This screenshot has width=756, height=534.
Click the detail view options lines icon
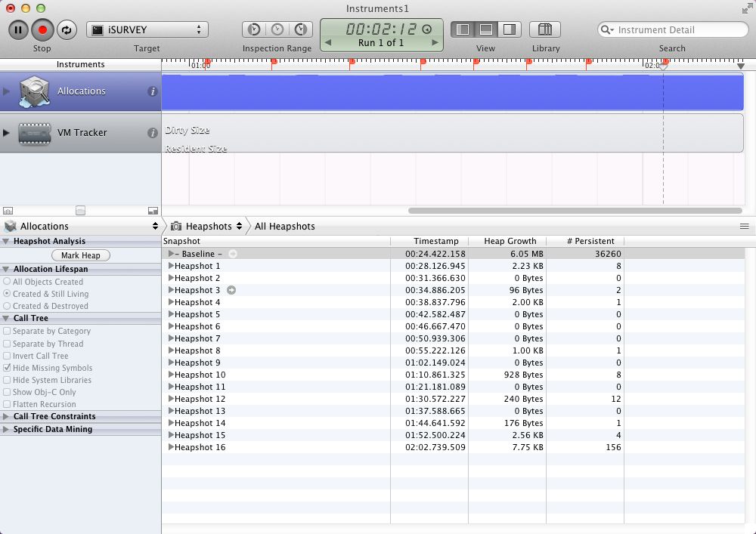pos(745,227)
